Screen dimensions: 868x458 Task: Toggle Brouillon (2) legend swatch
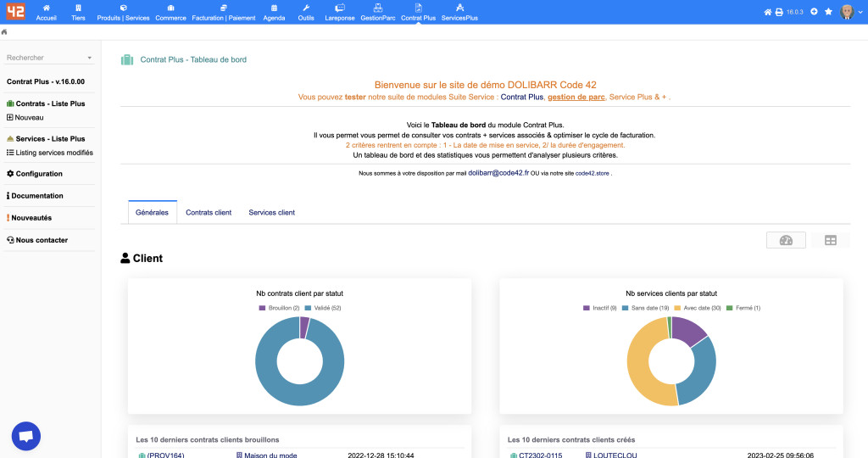click(262, 308)
